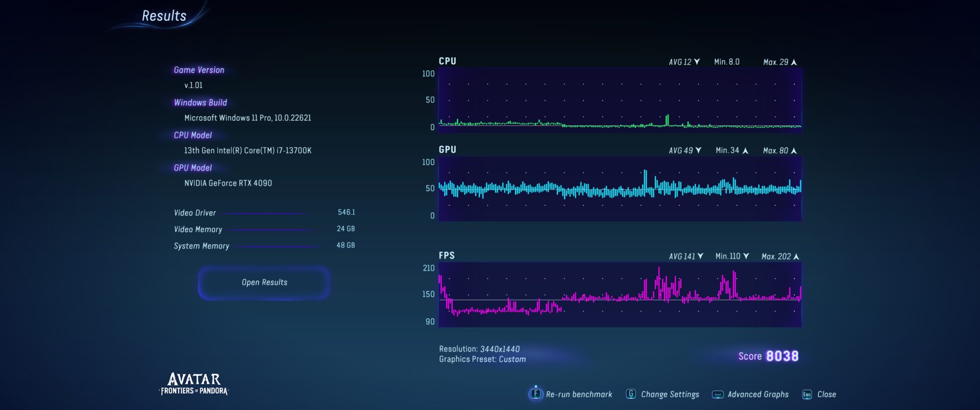Viewport: 980px width, 410px height.
Task: Click the System Memory 48 GB value
Action: pos(346,245)
